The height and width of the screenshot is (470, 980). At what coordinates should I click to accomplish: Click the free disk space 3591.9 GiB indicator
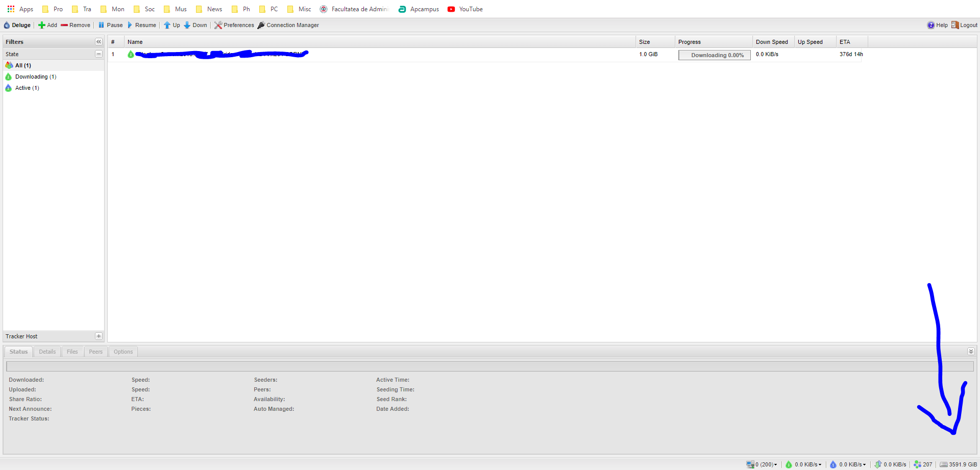pyautogui.click(x=959, y=464)
